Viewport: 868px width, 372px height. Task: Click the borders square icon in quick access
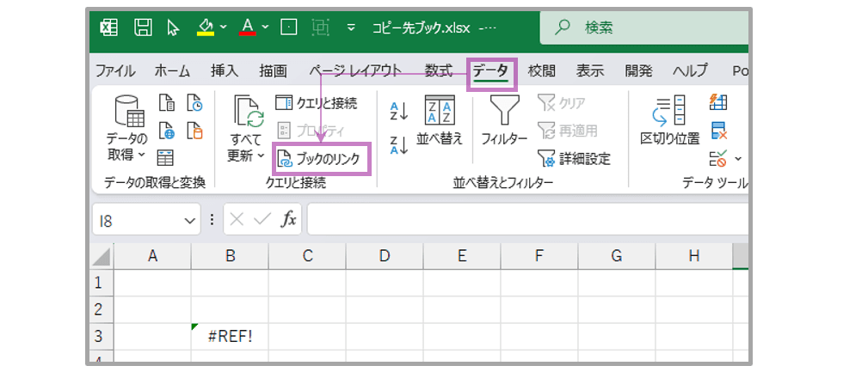289,27
